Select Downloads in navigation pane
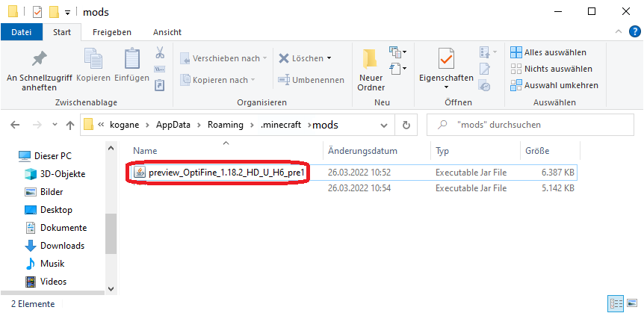 coord(61,246)
